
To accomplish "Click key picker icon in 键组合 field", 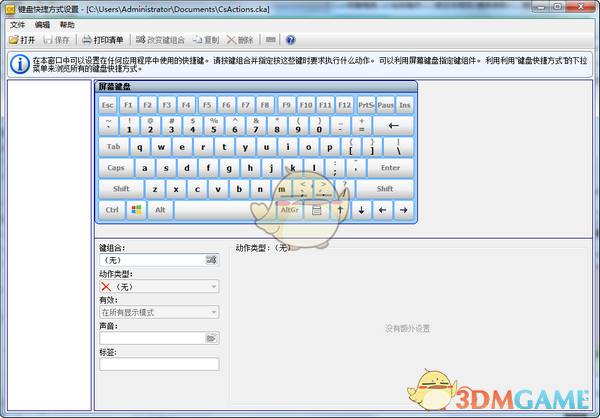I will [211, 260].
